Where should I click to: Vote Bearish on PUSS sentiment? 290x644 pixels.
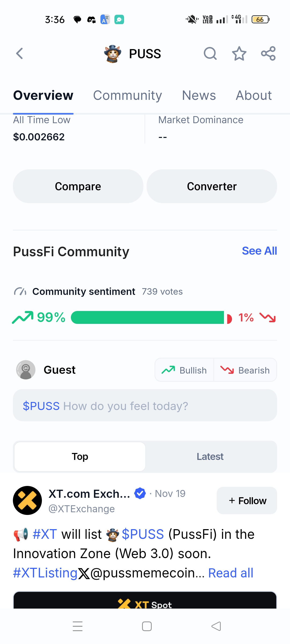[x=245, y=370]
